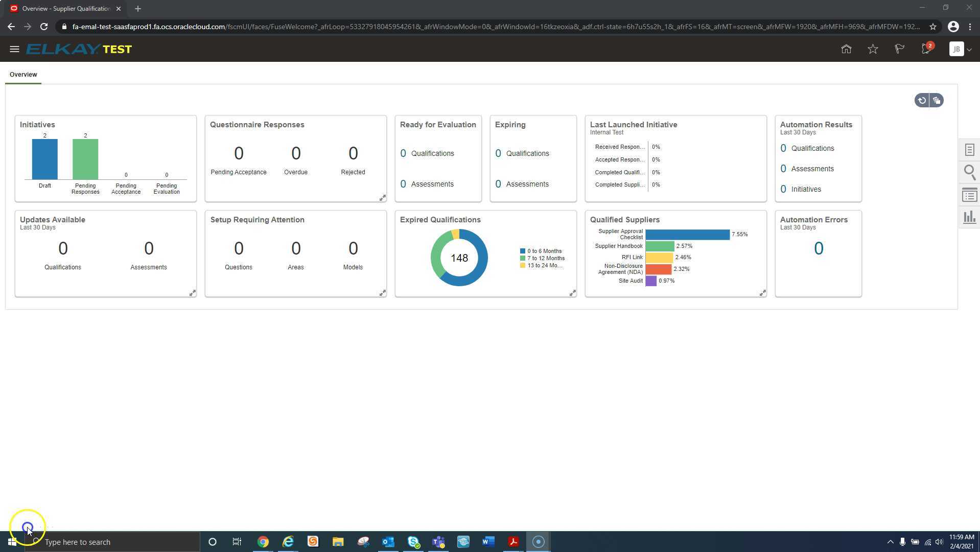The height and width of the screenshot is (552, 980).
Task: Click the Draft bar in Initiatives chart
Action: pos(45,159)
